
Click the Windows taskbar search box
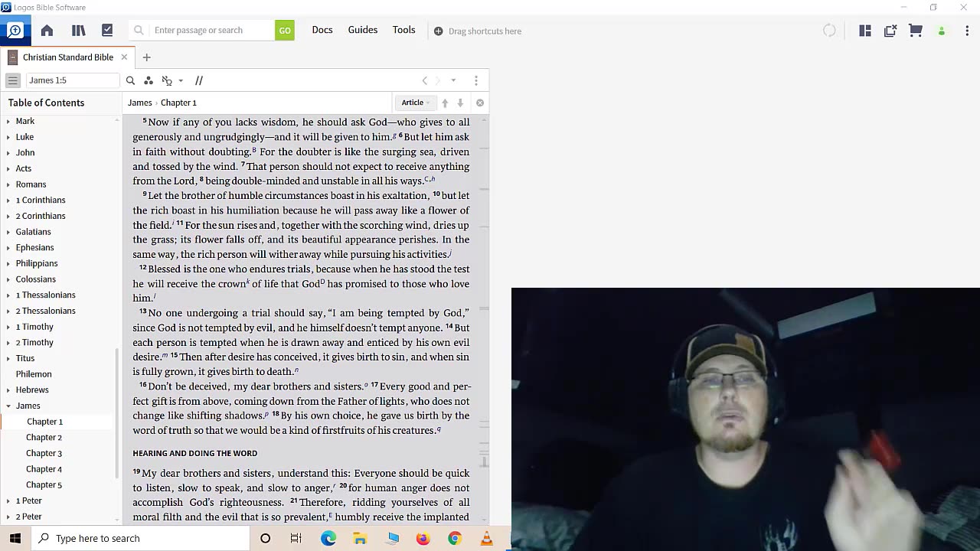tap(141, 538)
